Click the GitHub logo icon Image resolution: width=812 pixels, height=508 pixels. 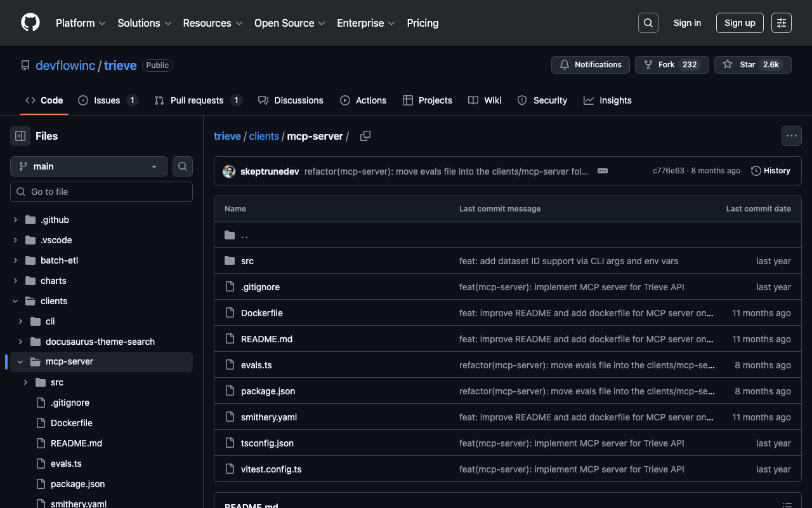pyautogui.click(x=30, y=23)
